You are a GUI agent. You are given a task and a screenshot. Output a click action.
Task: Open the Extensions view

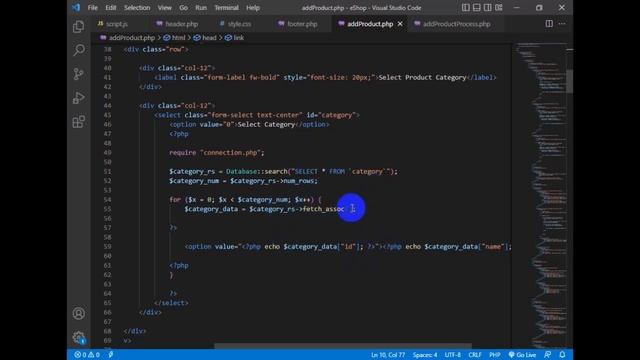pos(78,121)
